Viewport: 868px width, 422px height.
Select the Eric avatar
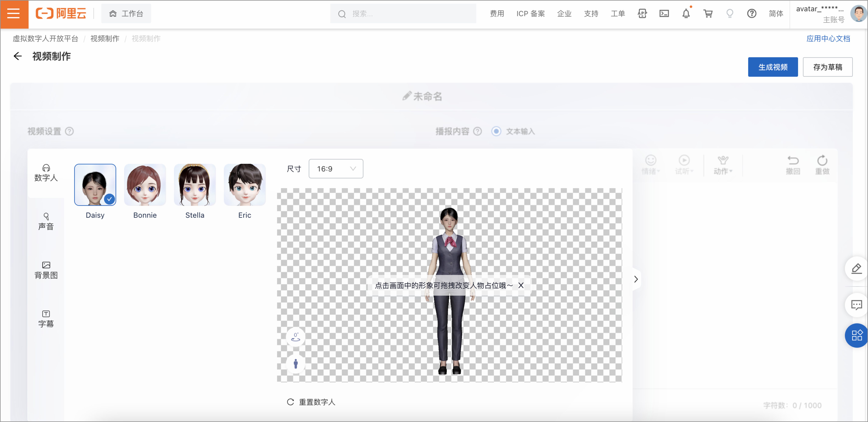[x=245, y=185]
